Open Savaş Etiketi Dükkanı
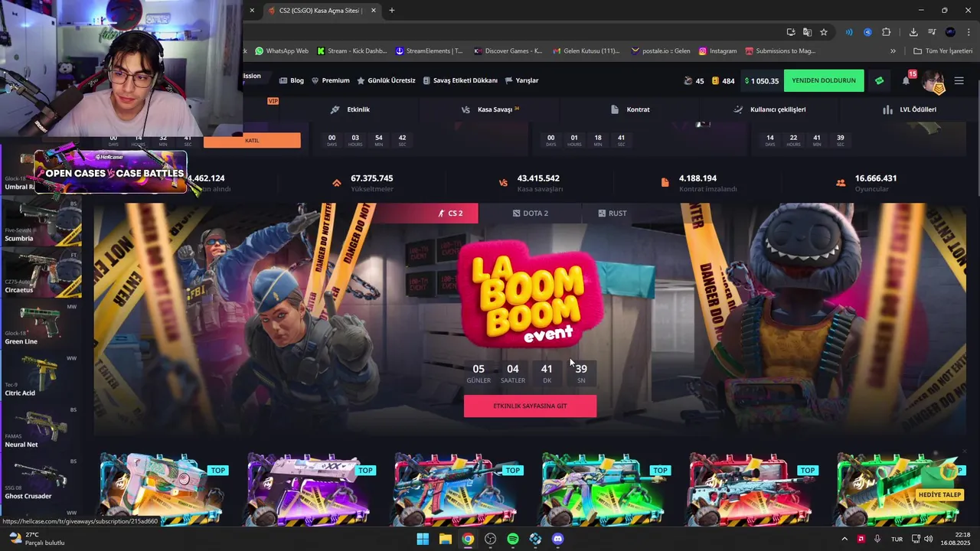This screenshot has width=980, height=551. 459,80
